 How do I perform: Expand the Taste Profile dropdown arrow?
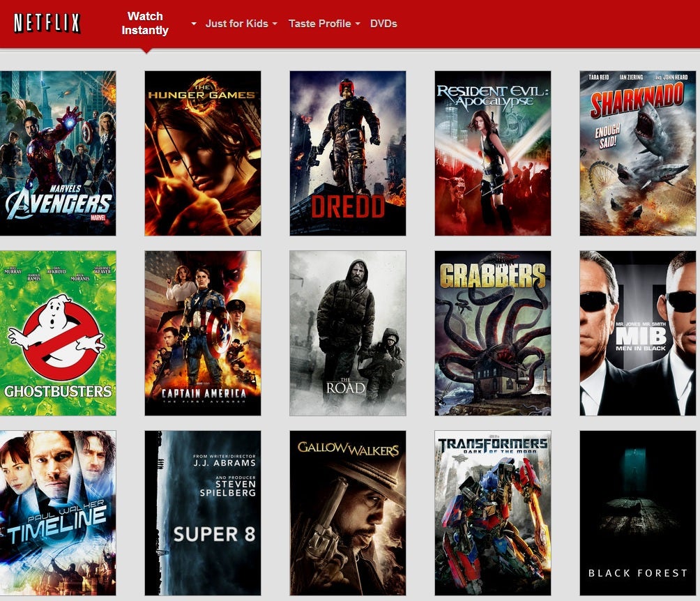[x=358, y=24]
